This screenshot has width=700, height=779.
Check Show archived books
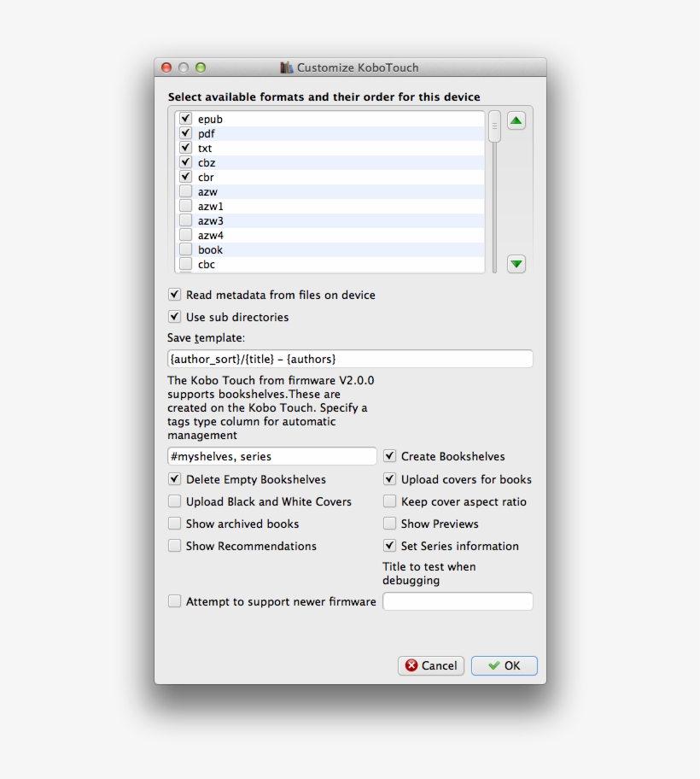coord(175,524)
